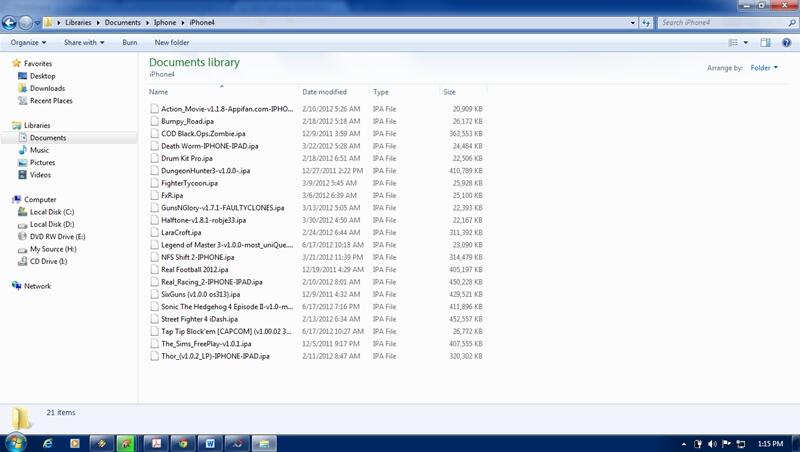This screenshot has height=452, width=800.
Task: Select Libraries in the navigation pane
Action: 37,125
